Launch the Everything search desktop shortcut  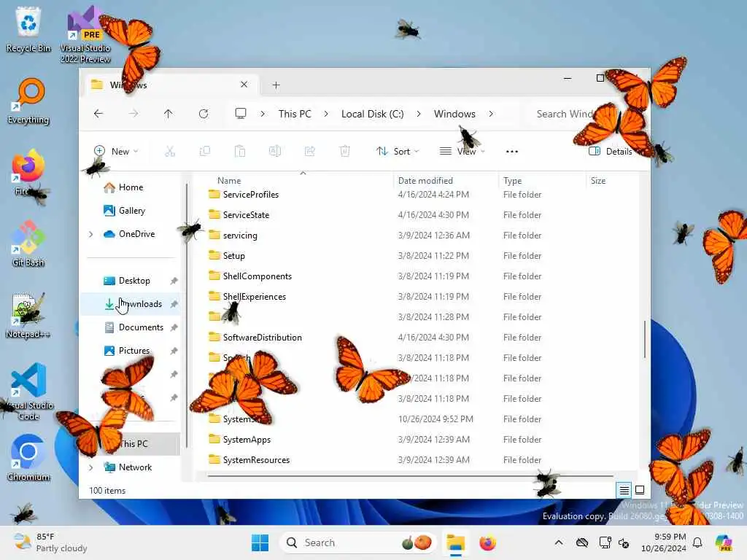[28, 101]
